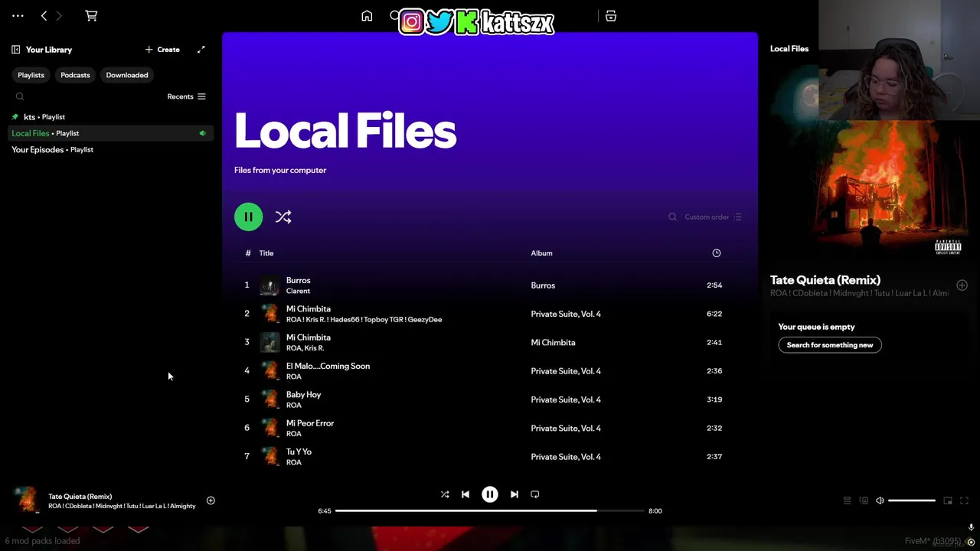980x551 pixels.
Task: Filter library by Downloaded
Action: 127,75
